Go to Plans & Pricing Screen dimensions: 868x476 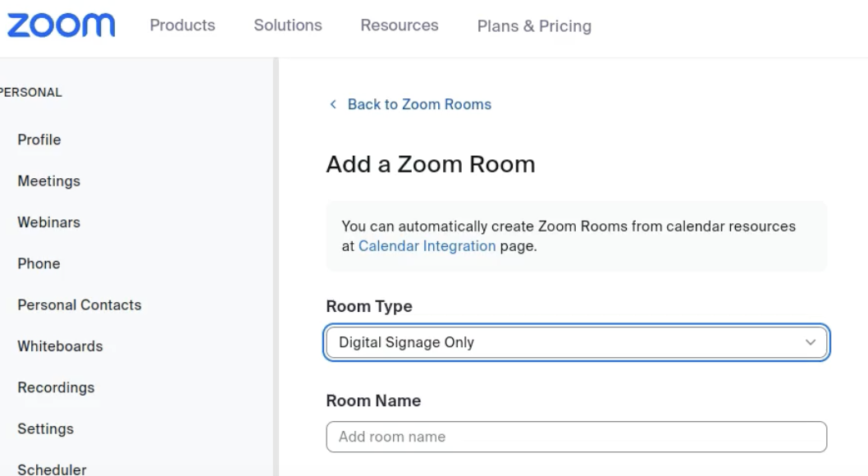pos(534,26)
